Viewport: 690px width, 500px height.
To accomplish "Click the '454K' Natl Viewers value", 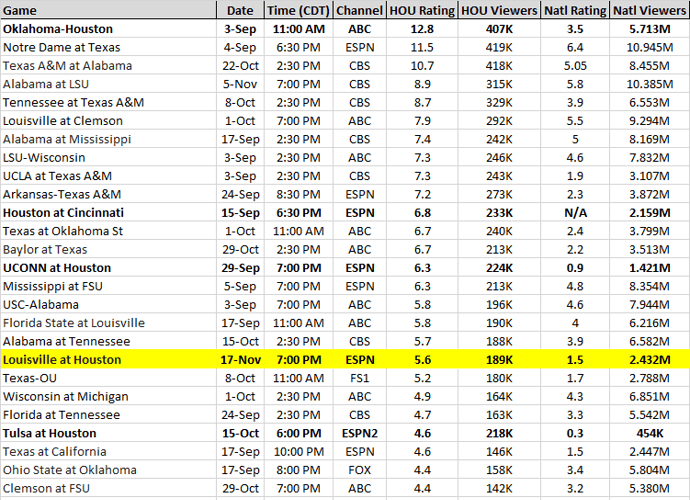I will 650,433.
